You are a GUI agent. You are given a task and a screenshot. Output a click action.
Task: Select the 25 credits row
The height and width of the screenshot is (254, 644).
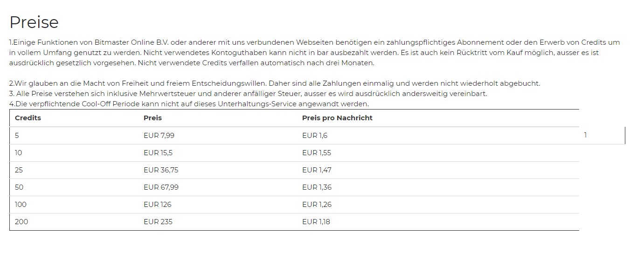(294, 170)
